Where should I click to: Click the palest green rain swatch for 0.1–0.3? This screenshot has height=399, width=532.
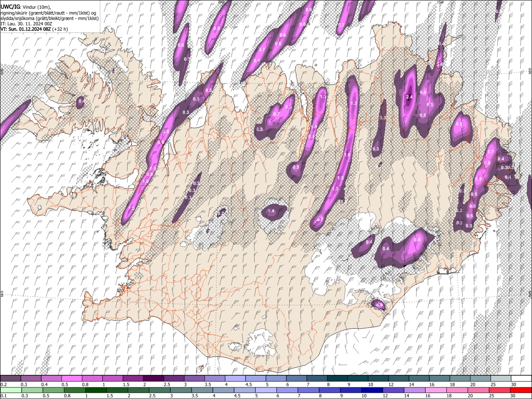pyautogui.click(x=10, y=390)
